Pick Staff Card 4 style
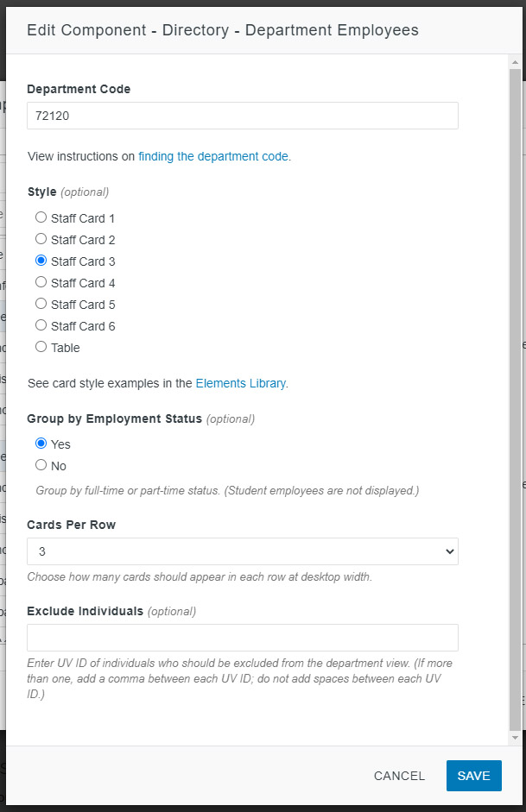The image size is (526, 812). 41,282
